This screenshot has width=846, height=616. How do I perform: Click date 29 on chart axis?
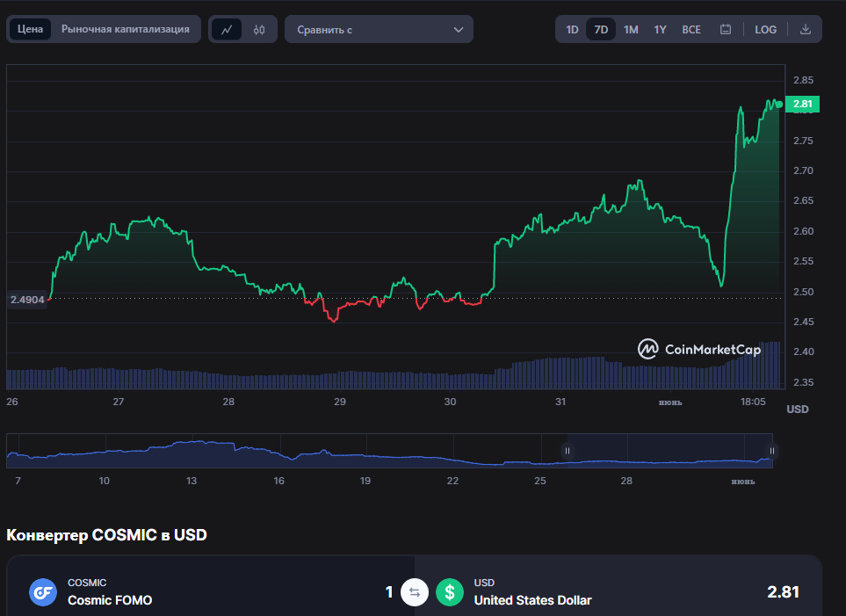tap(339, 402)
